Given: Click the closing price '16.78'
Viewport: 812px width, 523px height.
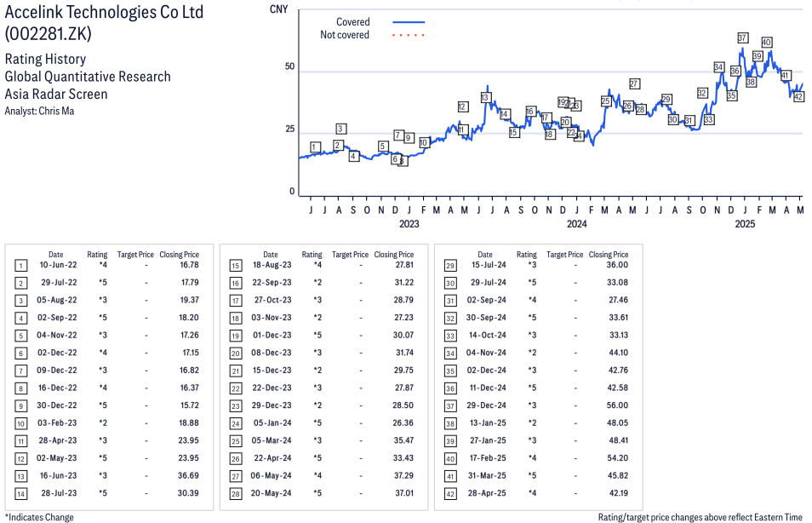Looking at the screenshot, I should pos(189,265).
